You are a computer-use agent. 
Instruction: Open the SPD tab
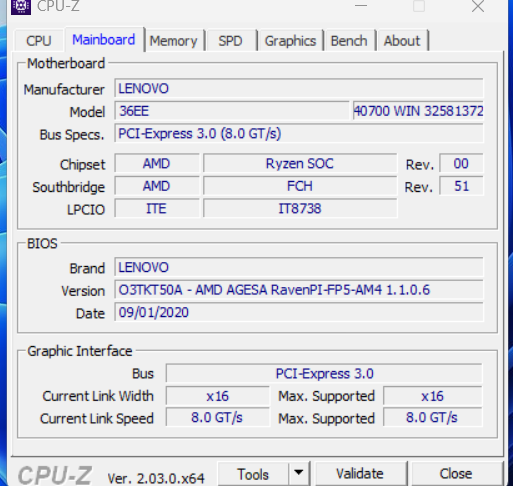pyautogui.click(x=230, y=41)
